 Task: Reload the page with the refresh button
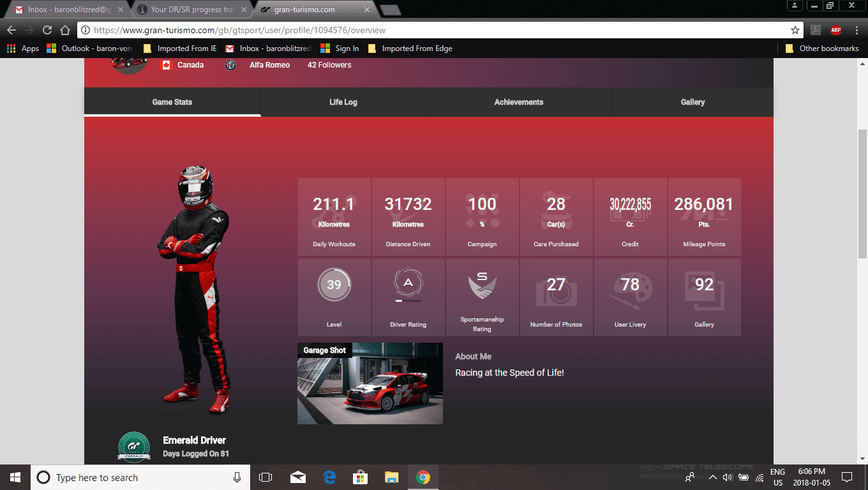pos(47,30)
